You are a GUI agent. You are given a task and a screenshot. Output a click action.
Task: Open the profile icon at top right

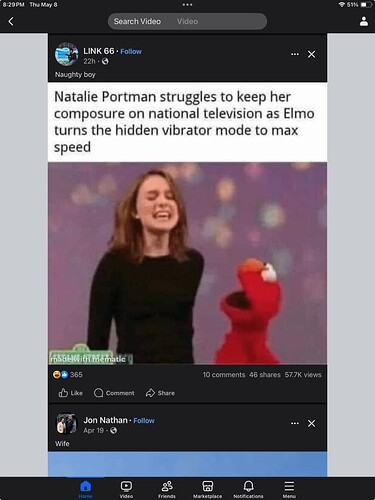tap(364, 21)
